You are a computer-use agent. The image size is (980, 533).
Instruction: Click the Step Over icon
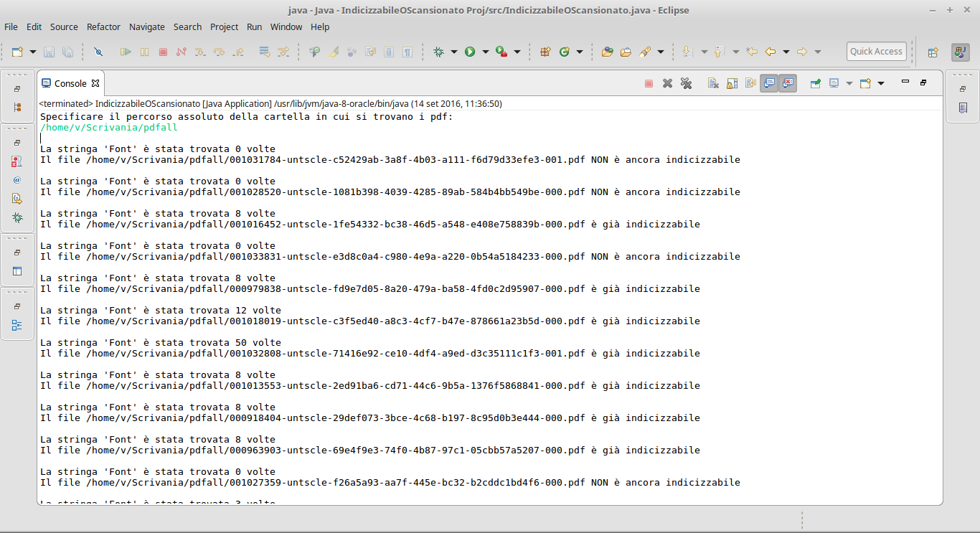(219, 52)
